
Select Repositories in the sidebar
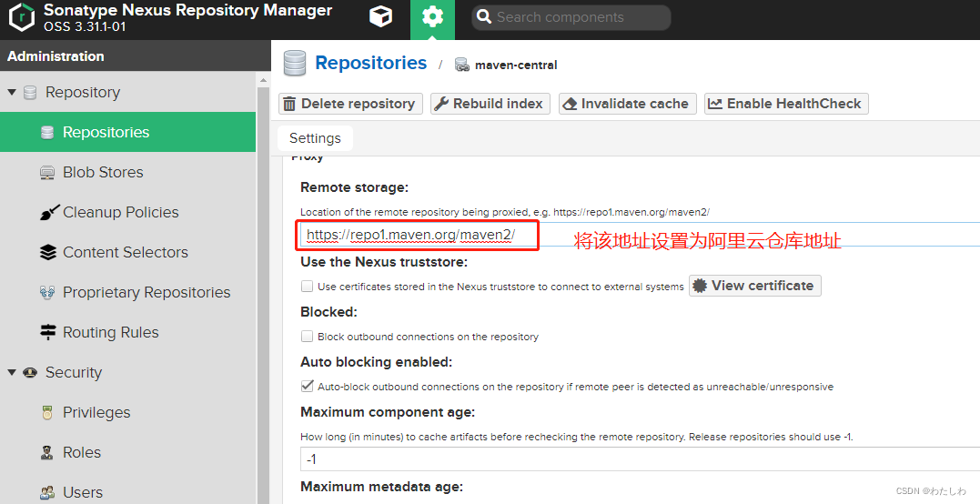coord(127,132)
